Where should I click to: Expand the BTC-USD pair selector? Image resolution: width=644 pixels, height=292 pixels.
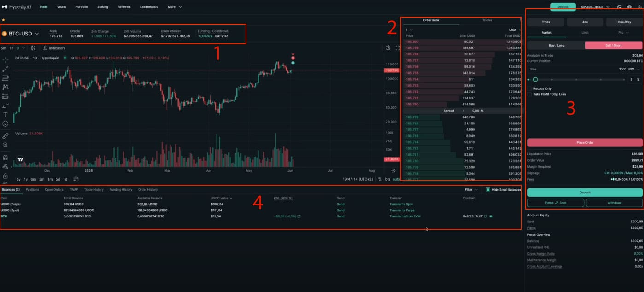pos(37,34)
